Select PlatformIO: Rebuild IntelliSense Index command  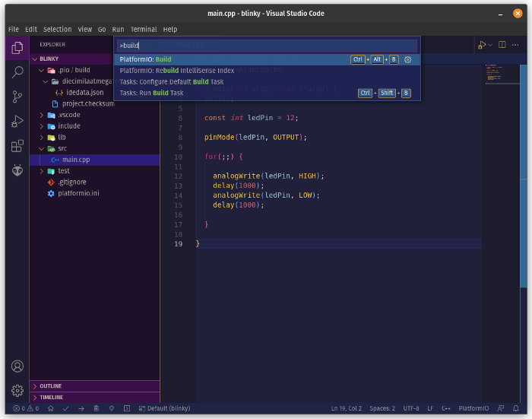pos(177,70)
